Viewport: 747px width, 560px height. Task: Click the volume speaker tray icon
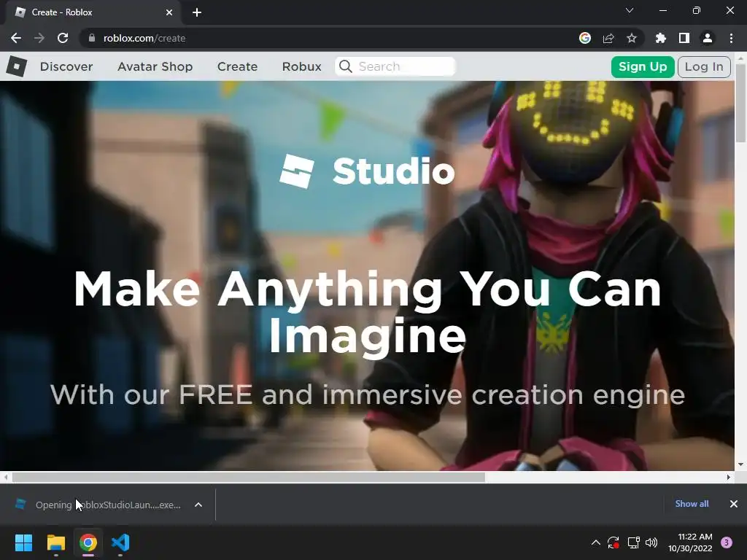coord(651,542)
